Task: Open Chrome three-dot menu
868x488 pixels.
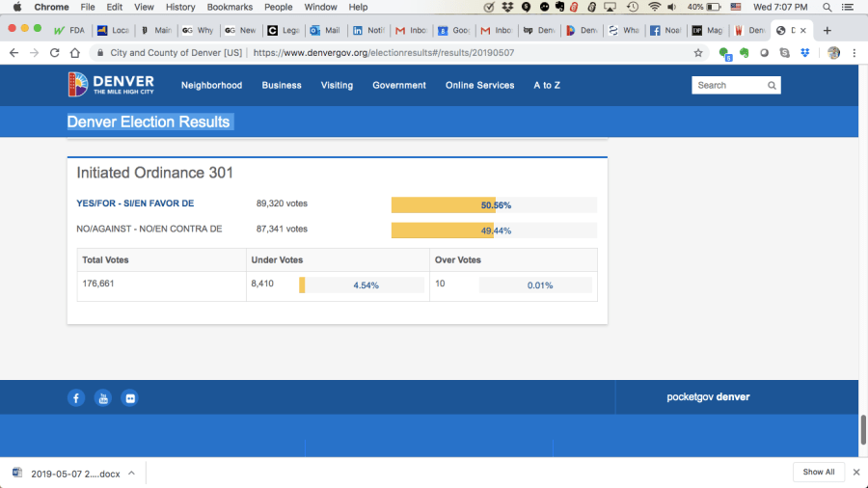Action: 854,53
